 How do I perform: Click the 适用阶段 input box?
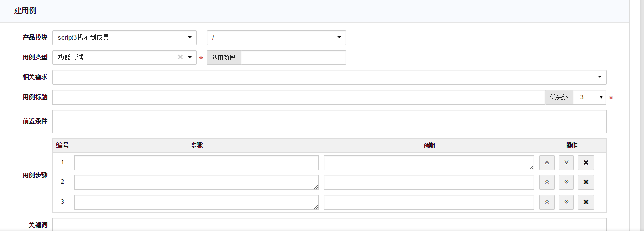click(293, 58)
